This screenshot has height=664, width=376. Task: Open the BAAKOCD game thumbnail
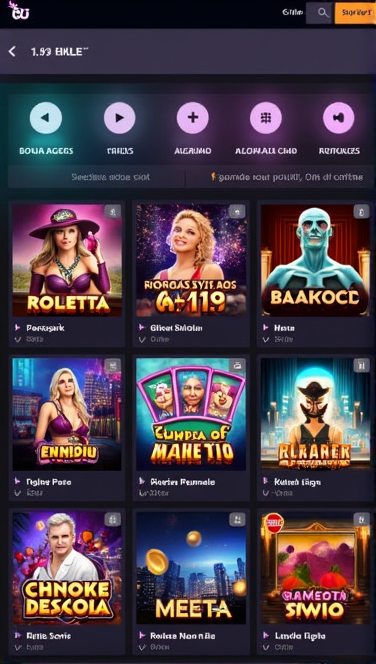point(315,260)
